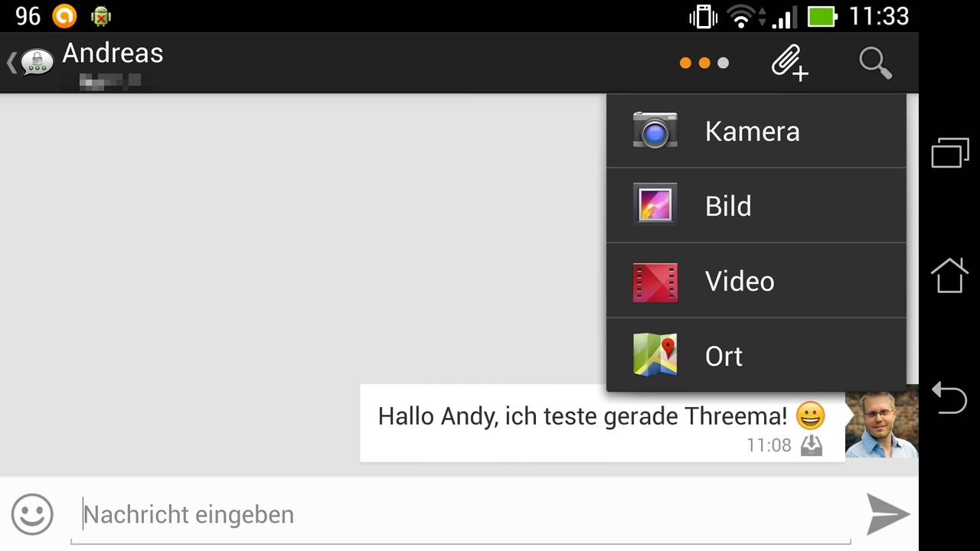980x551 pixels.
Task: Open the emoji picker smiley icon
Action: [32, 514]
